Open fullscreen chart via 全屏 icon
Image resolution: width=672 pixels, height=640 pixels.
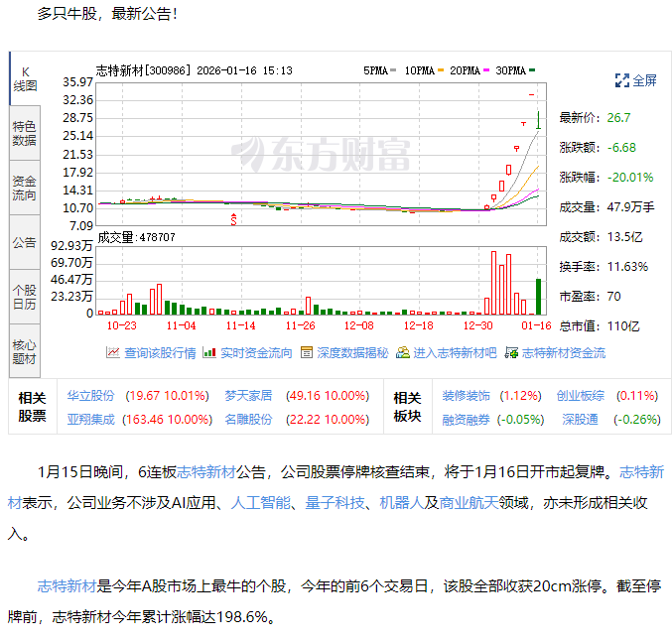click(x=621, y=80)
